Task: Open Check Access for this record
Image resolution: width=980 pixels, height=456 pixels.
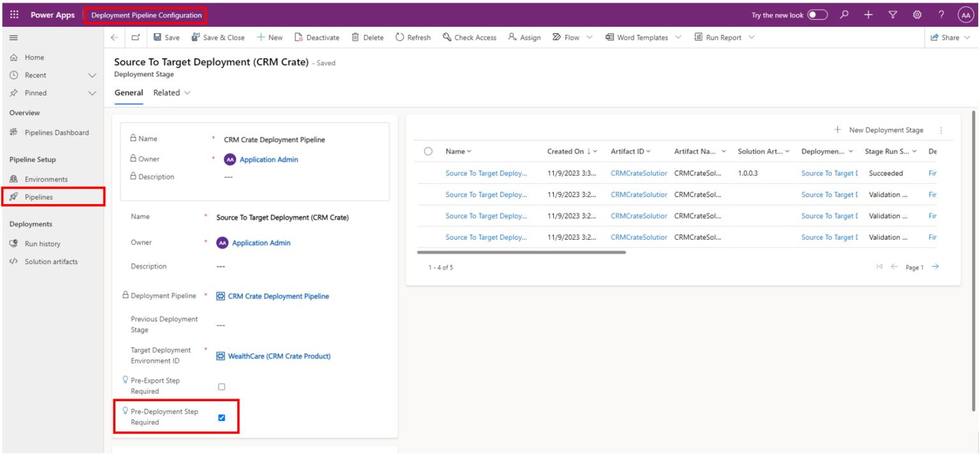Action: 469,37
